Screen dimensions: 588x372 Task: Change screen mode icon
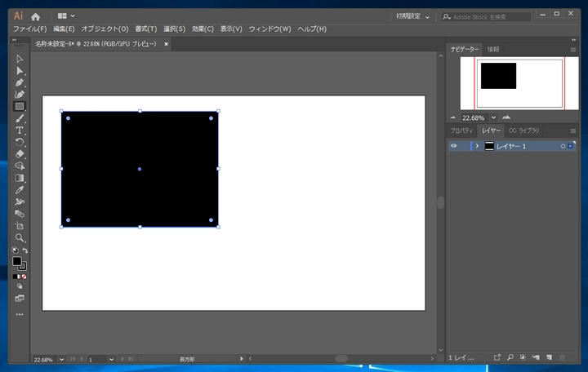point(20,299)
